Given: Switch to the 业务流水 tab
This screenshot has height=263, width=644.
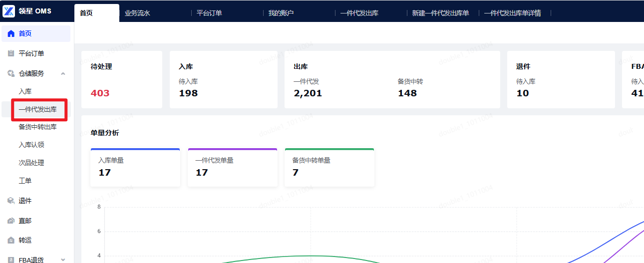Looking at the screenshot, I should tap(137, 13).
